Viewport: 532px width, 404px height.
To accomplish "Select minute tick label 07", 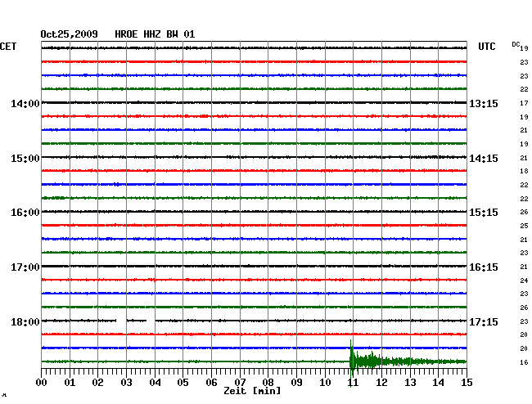I will (240, 383).
